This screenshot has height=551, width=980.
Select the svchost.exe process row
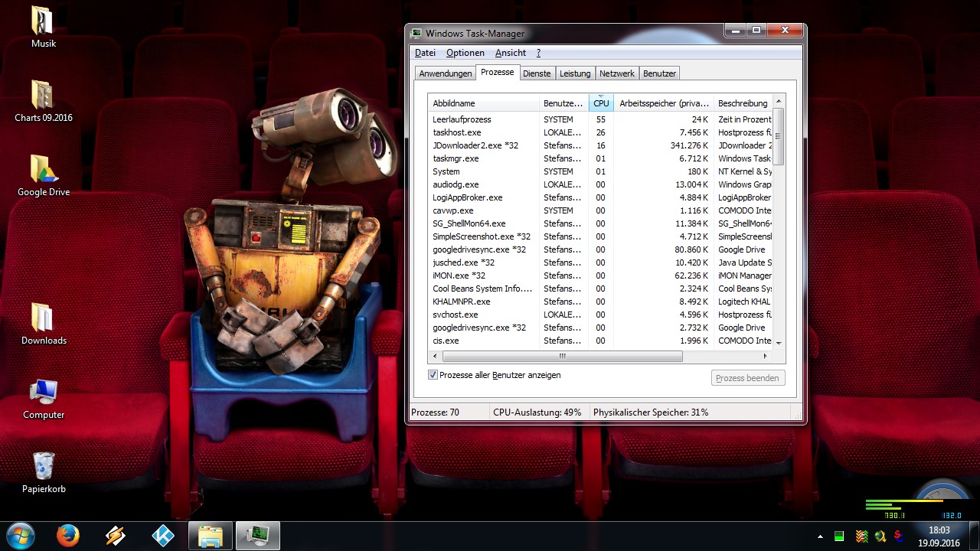pos(600,315)
